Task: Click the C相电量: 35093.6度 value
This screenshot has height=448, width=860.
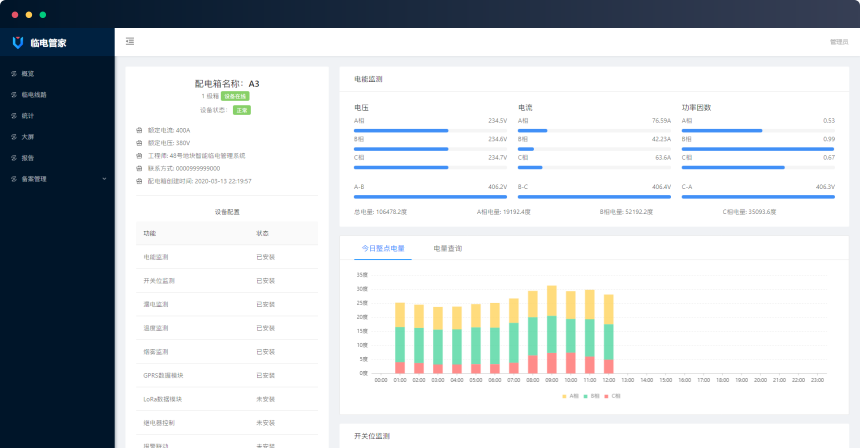Action: [x=749, y=212]
